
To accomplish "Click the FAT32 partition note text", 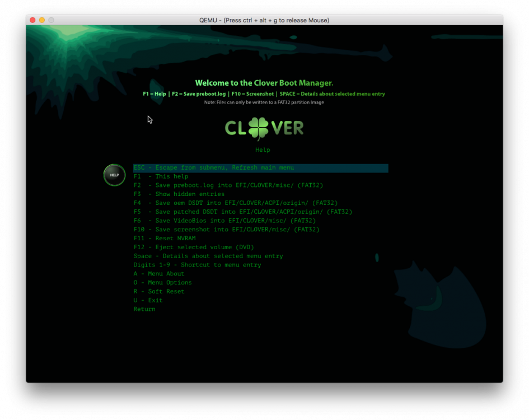I will tap(264, 102).
